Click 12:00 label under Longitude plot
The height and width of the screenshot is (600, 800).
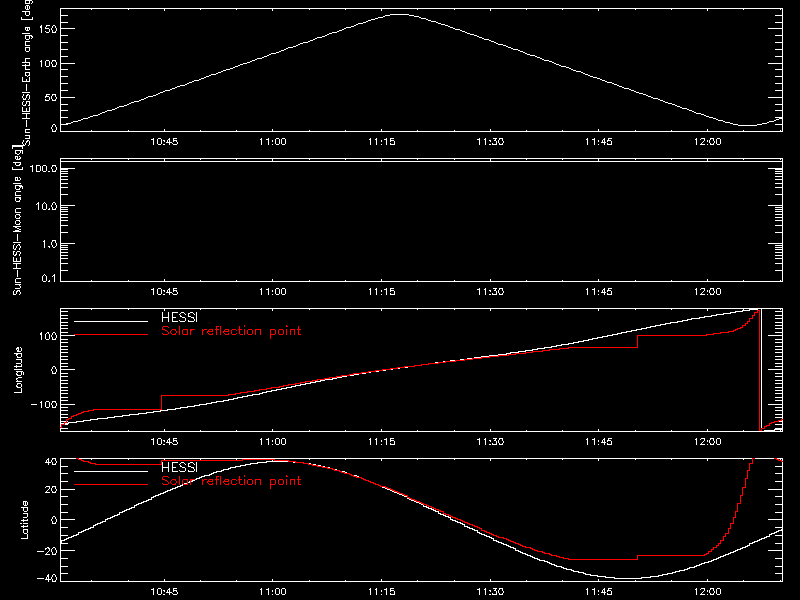click(x=708, y=441)
